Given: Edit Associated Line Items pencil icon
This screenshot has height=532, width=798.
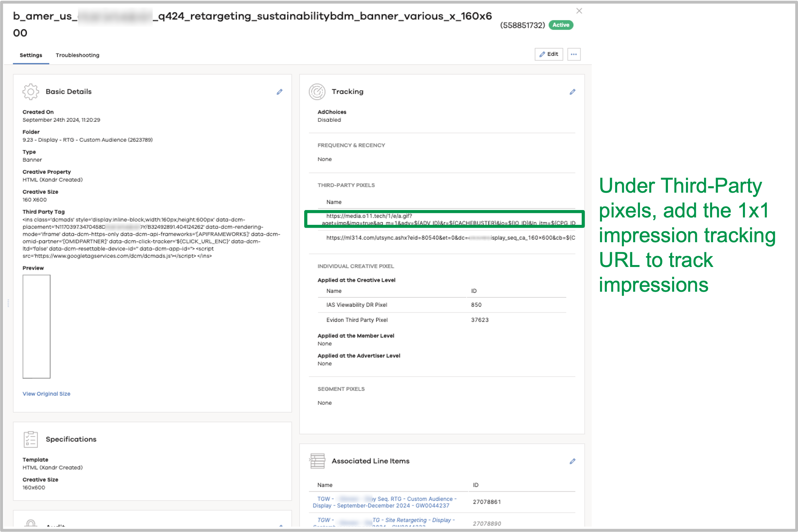Looking at the screenshot, I should (573, 461).
